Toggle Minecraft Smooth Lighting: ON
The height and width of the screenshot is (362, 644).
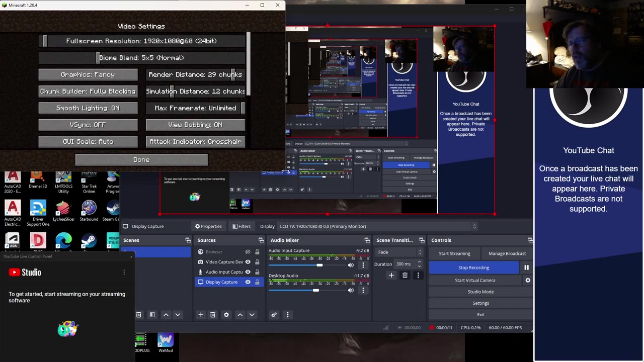(x=88, y=108)
